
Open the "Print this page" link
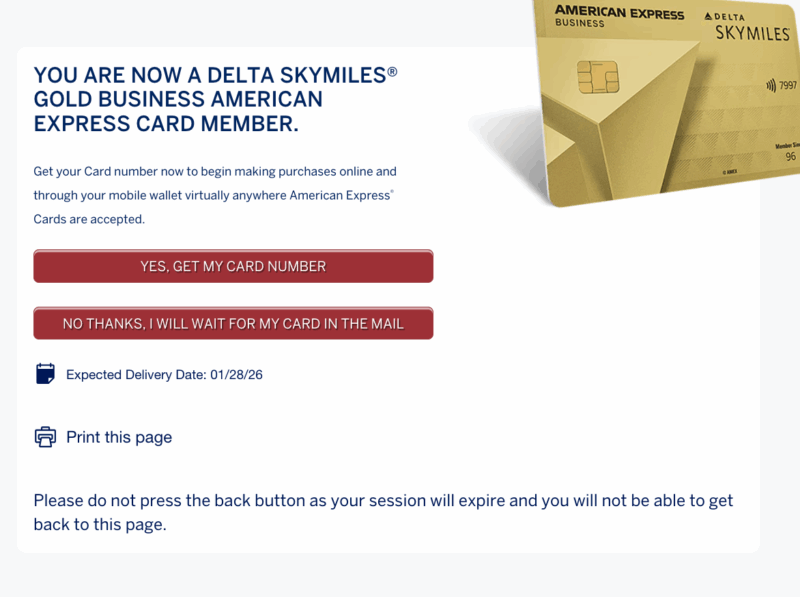point(119,437)
